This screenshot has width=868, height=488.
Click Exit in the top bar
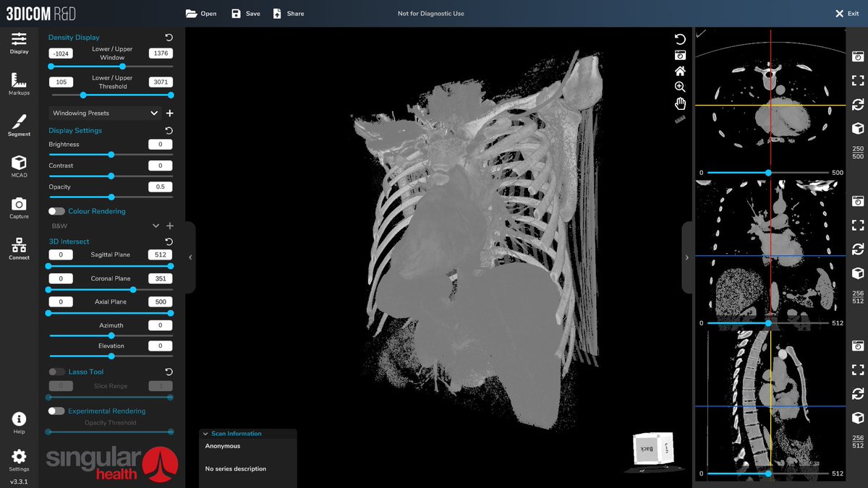pyautogui.click(x=847, y=14)
